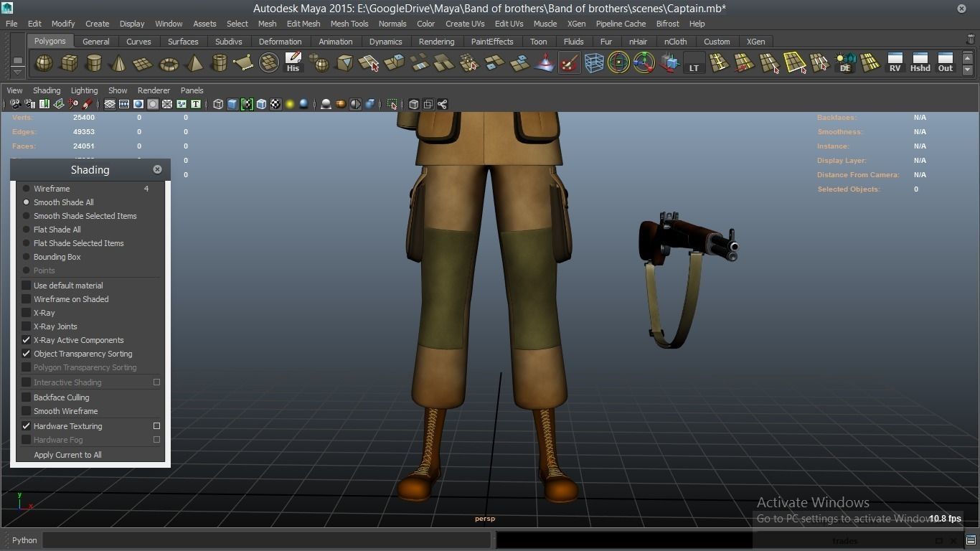Click the shelf scroll down arrow
The image size is (980, 551).
pos(968,70)
